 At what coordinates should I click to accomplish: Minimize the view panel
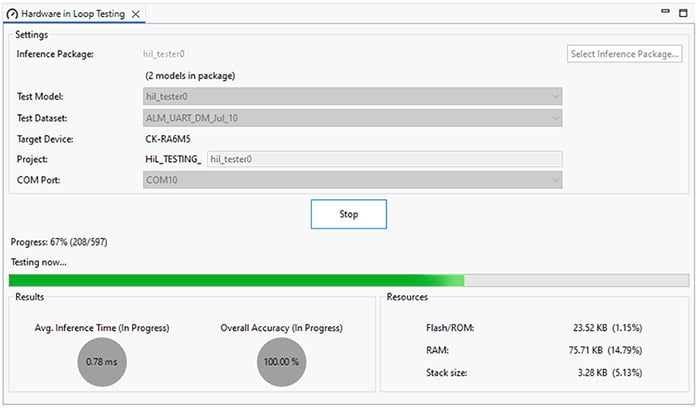666,12
